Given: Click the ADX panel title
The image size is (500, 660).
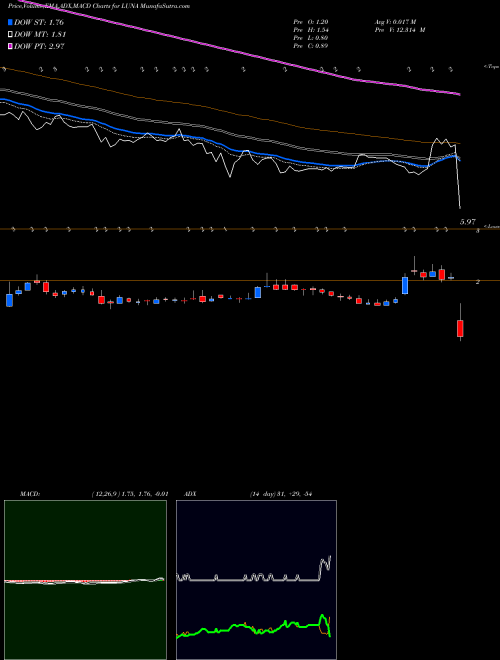Looking at the screenshot, I should [191, 494].
